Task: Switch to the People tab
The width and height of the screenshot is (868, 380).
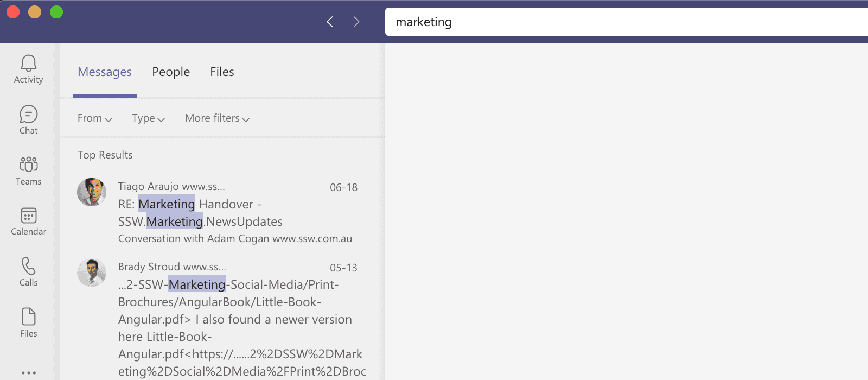Action: click(171, 72)
